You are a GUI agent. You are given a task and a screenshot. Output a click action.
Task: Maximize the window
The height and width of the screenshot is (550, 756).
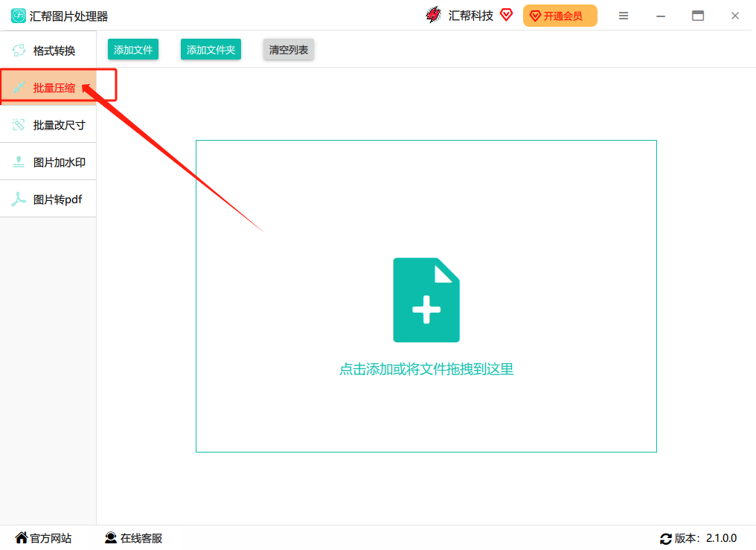698,16
